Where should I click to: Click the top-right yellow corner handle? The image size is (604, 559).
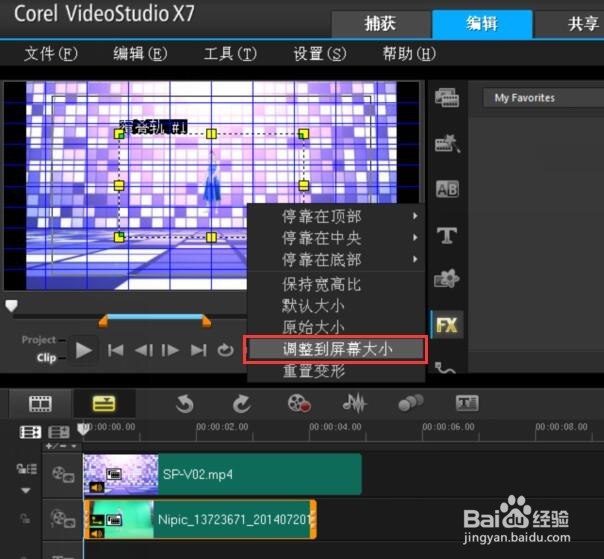[304, 134]
